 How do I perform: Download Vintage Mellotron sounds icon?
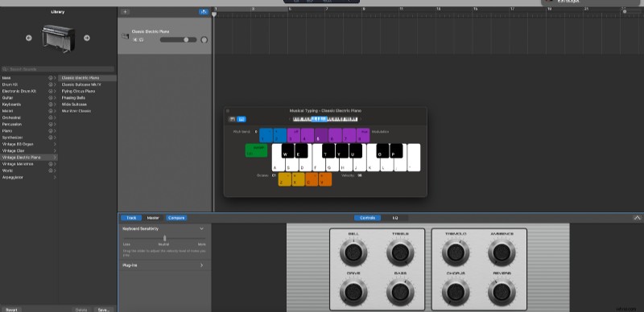51,164
